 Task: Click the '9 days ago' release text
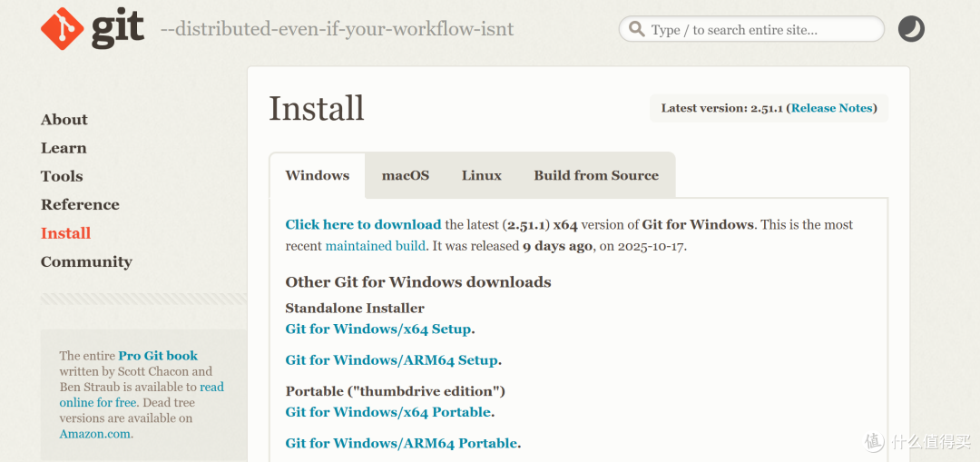[x=557, y=246]
